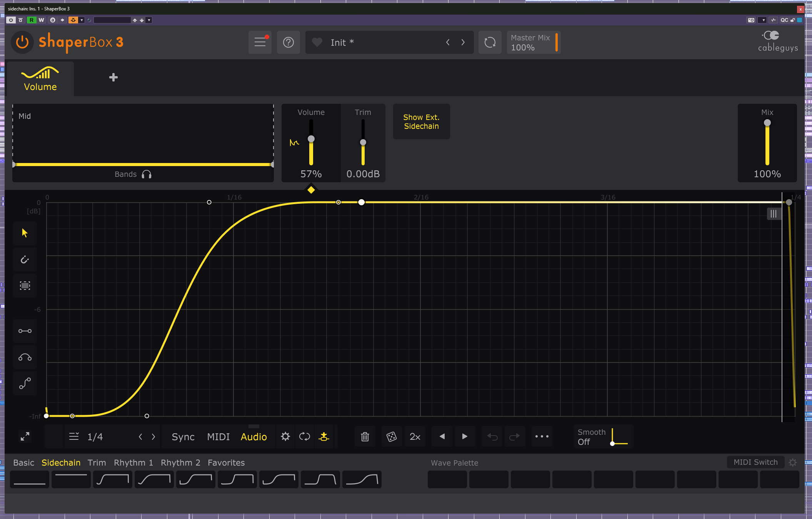
Task: Open the Rhythm 1 wave preset tab
Action: 133,462
